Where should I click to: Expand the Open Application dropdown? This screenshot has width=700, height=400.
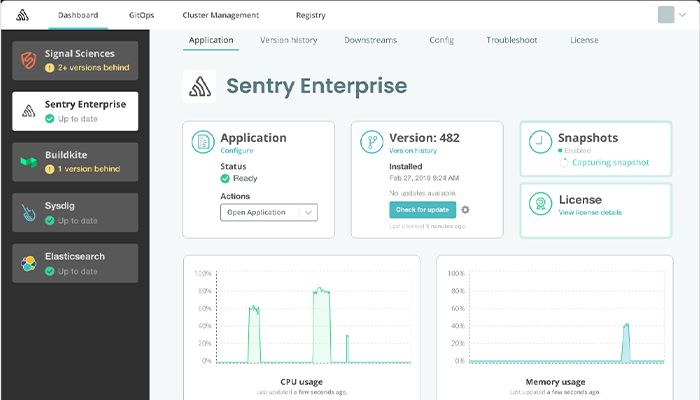tap(309, 212)
